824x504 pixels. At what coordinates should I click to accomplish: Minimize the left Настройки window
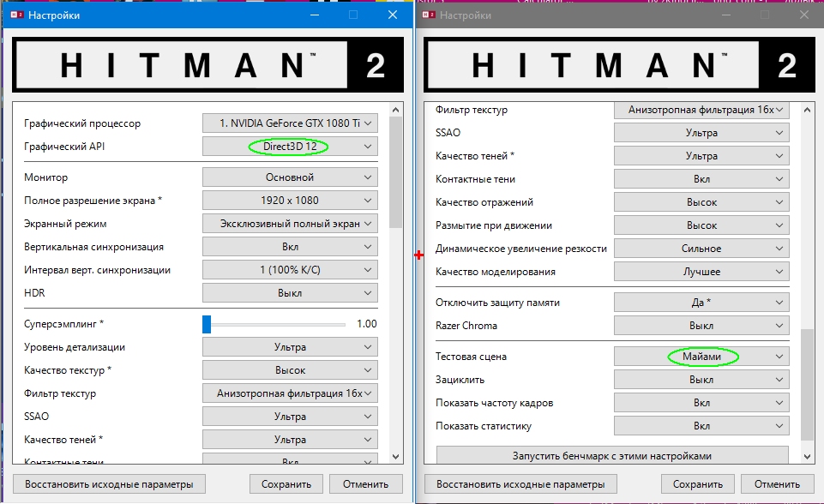coord(315,15)
